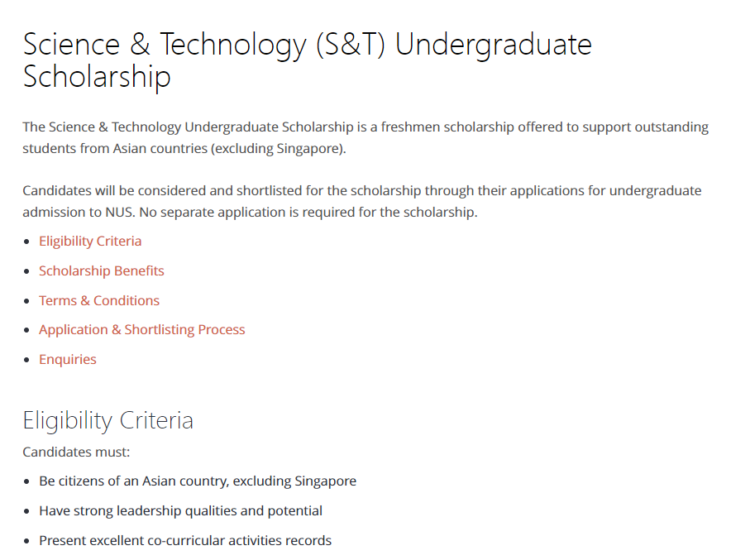Click the paragraph starting 'Candidates will be considered'
The width and height of the screenshot is (731, 560).
361,201
